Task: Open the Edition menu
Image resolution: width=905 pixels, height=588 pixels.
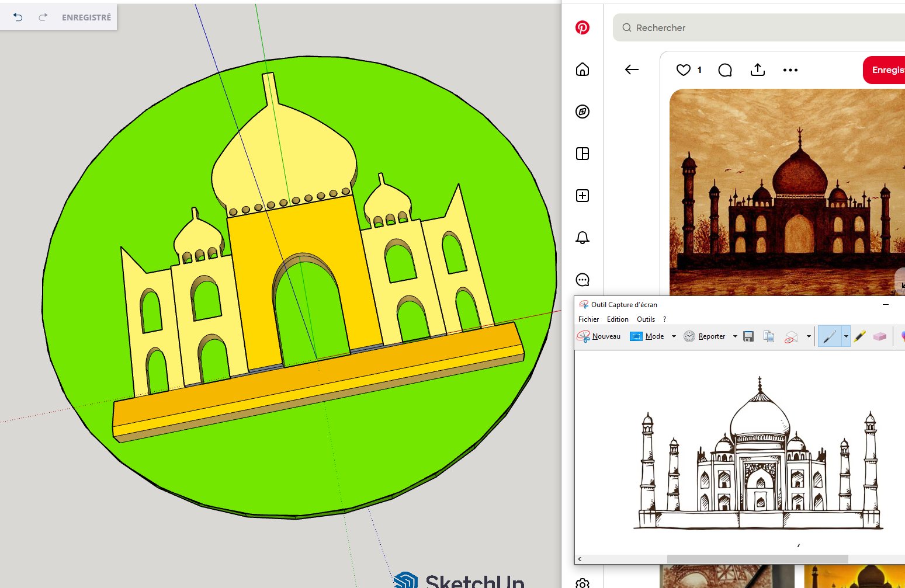Action: [x=617, y=319]
